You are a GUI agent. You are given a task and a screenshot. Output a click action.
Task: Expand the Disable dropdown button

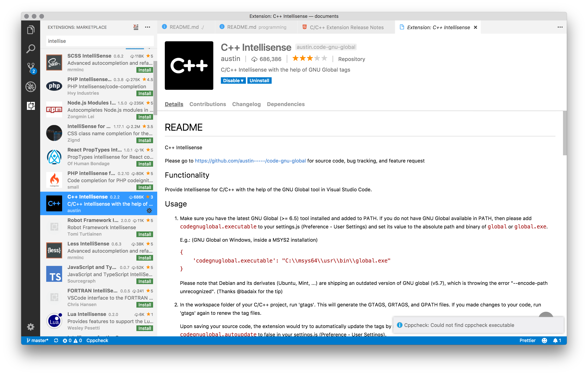[233, 80]
